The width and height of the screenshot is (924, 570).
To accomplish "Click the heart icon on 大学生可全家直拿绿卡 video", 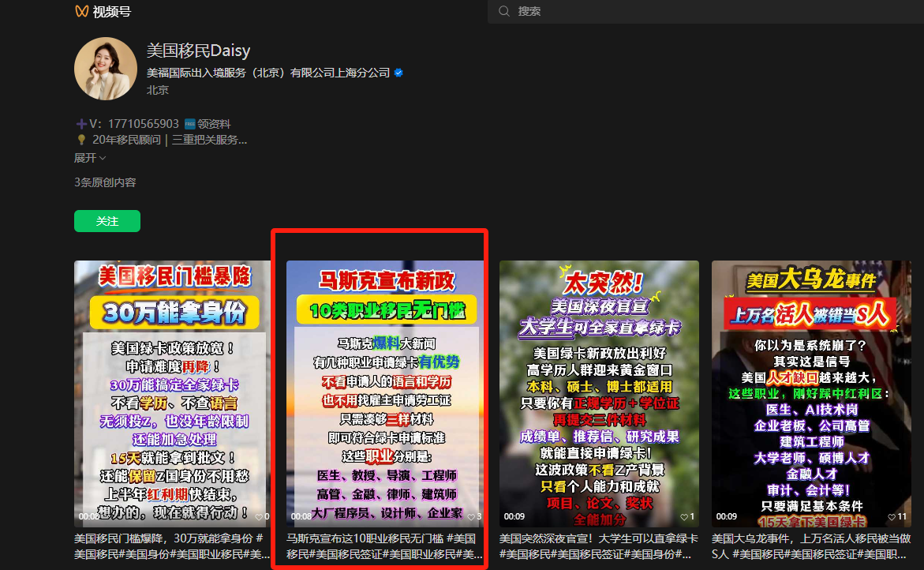I will point(684,517).
